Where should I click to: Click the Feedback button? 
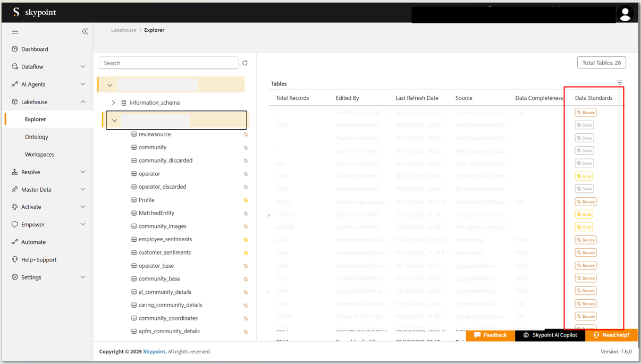491,335
